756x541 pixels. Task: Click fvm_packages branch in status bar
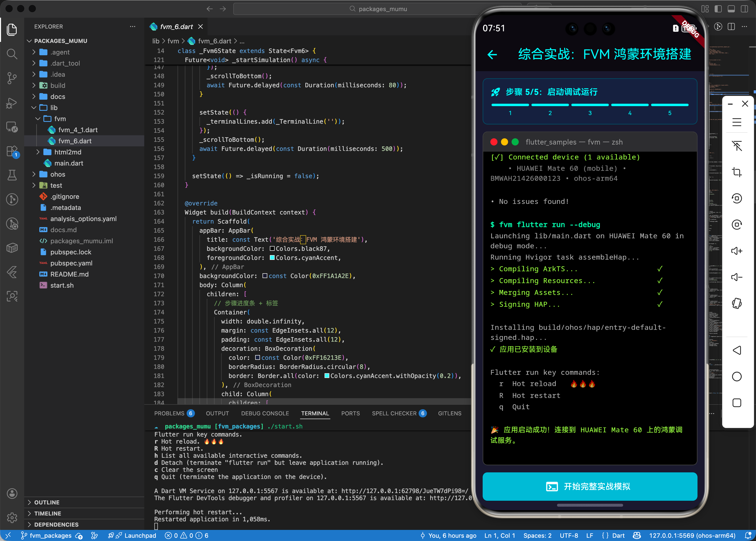click(50, 535)
